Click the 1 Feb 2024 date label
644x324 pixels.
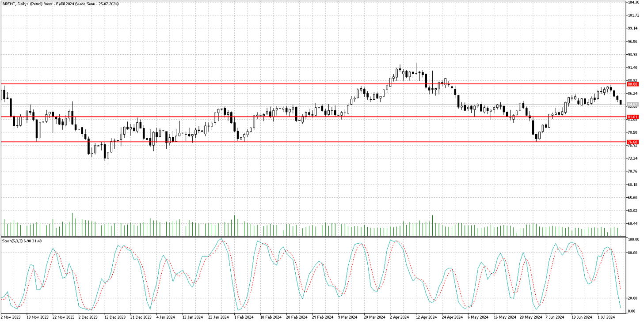(244, 317)
